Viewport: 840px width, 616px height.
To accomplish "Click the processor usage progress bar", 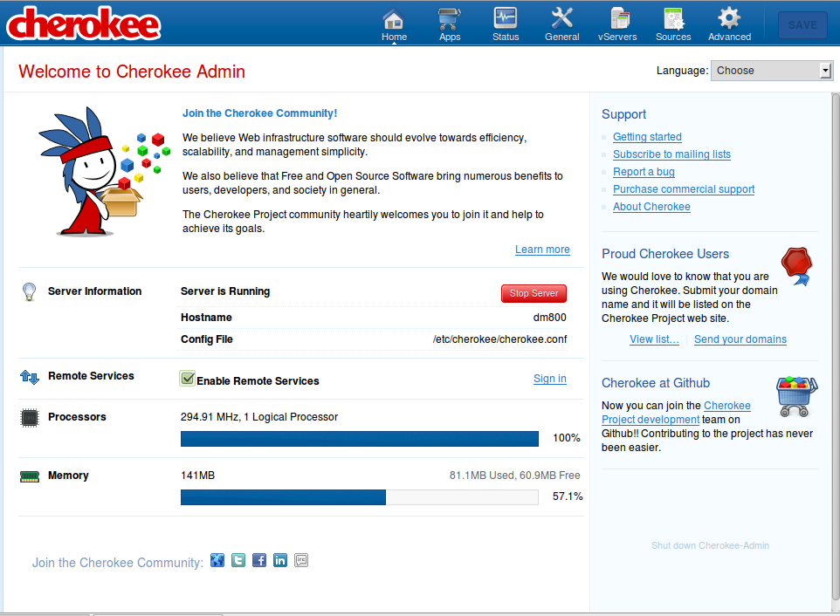I will pyautogui.click(x=360, y=438).
